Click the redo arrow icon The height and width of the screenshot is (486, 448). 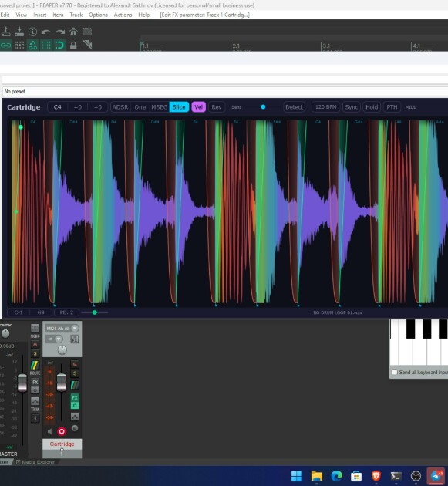tap(60, 32)
